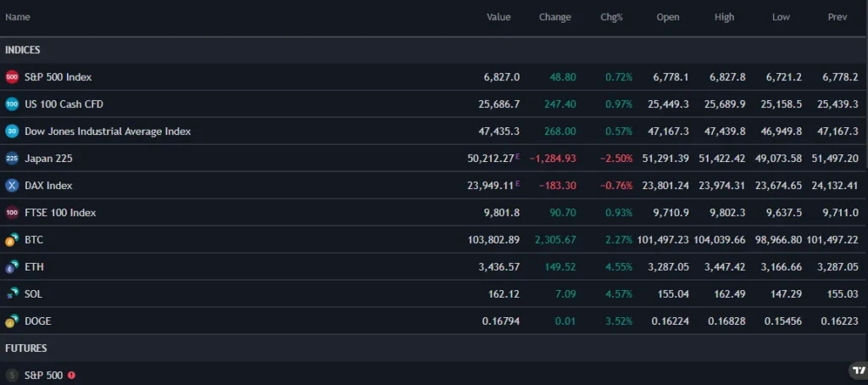Image resolution: width=868 pixels, height=385 pixels.
Task: Click the Dow Jones 30 icon
Action: [12, 131]
